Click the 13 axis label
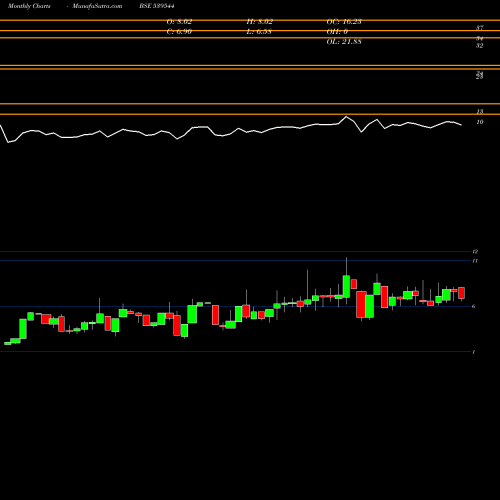This screenshot has width=500, height=500. point(480,111)
